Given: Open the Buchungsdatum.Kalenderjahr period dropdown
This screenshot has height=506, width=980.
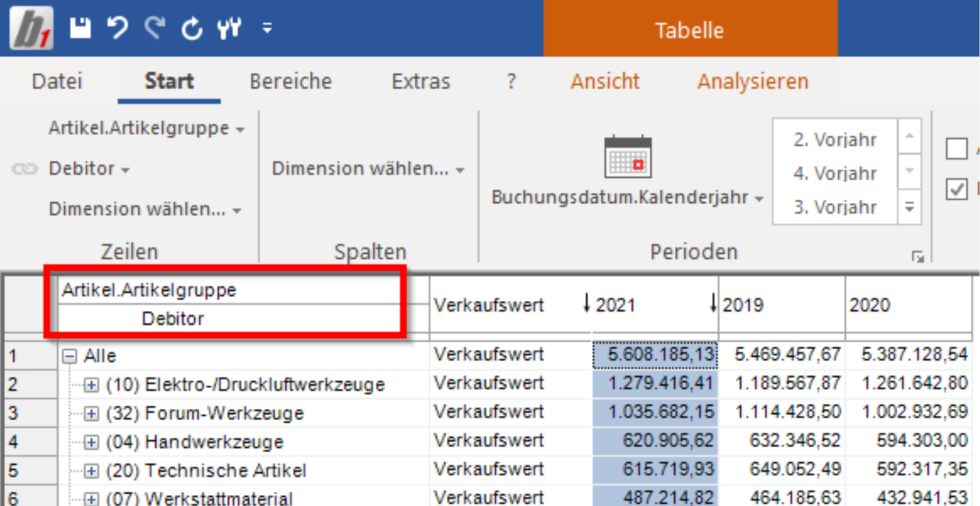Looking at the screenshot, I should 628,197.
